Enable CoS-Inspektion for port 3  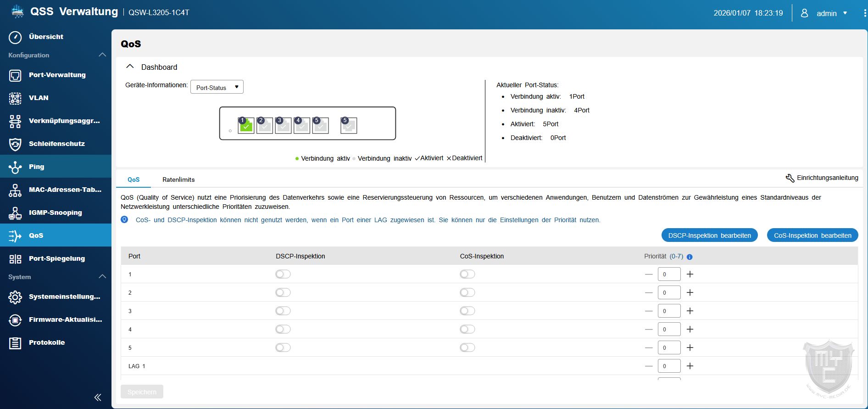[467, 311]
